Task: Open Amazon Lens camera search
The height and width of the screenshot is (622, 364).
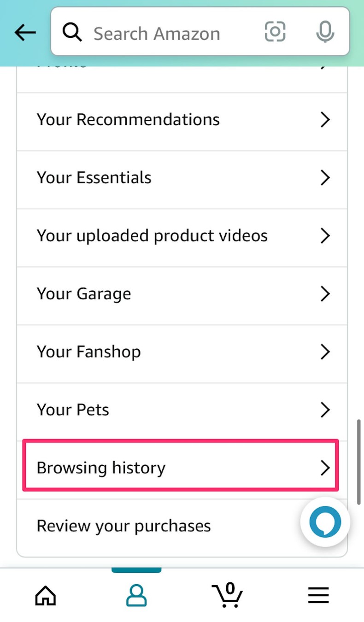Action: point(275,32)
